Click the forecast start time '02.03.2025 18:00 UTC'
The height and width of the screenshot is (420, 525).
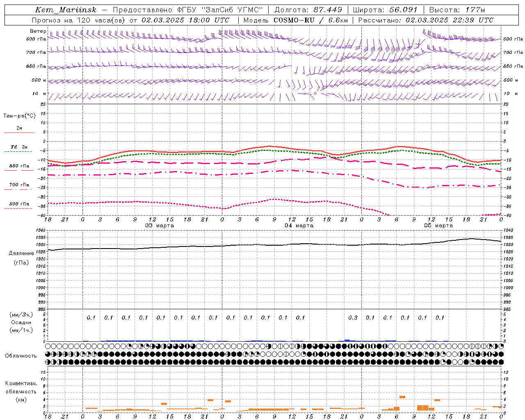[185, 20]
